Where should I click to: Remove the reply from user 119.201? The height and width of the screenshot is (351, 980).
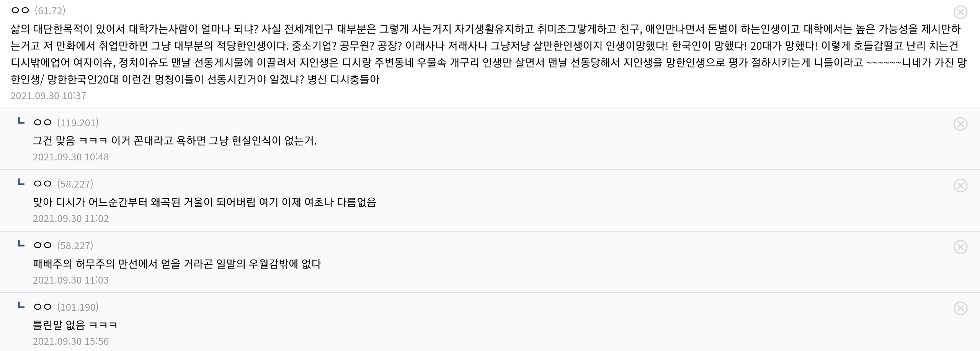click(960, 124)
